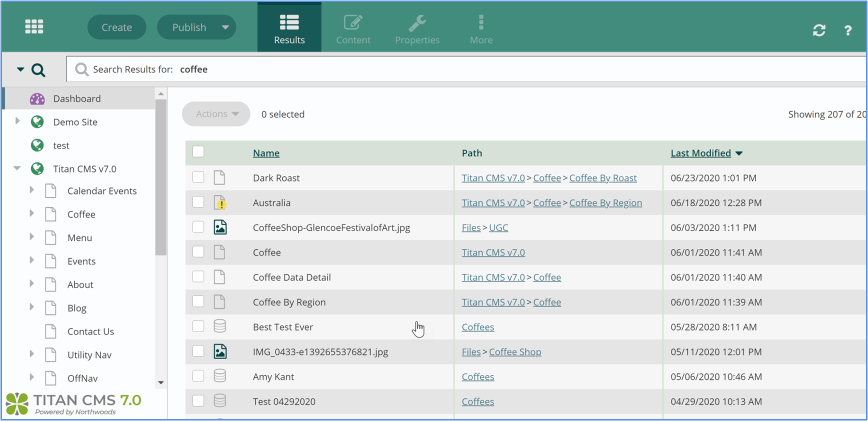Expand the Coffee tree node
The width and height of the screenshot is (868, 422).
pos(31,213)
